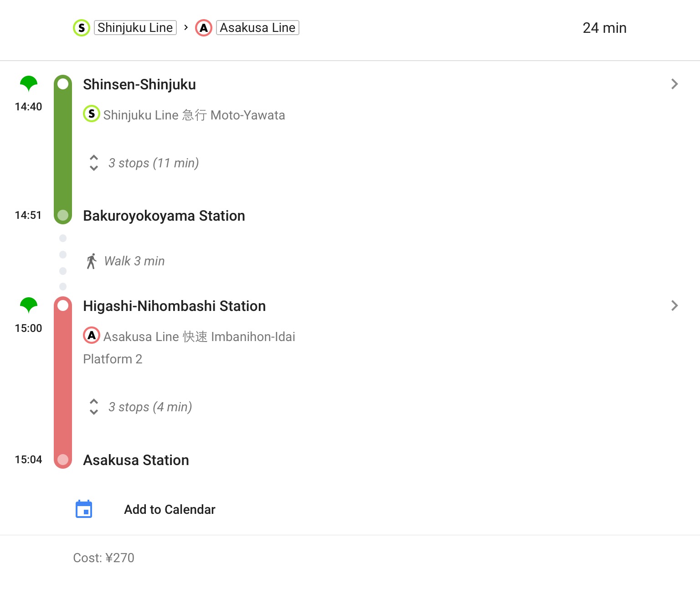Click the 3 stops (4 min) text
The width and height of the screenshot is (700, 595).
[x=150, y=407]
